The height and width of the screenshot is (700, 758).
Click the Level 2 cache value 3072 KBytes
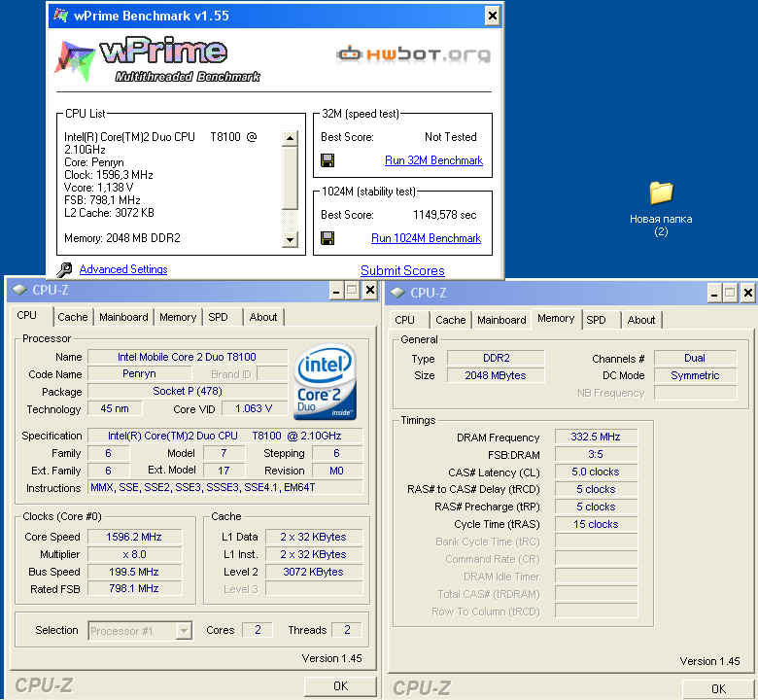(x=313, y=572)
